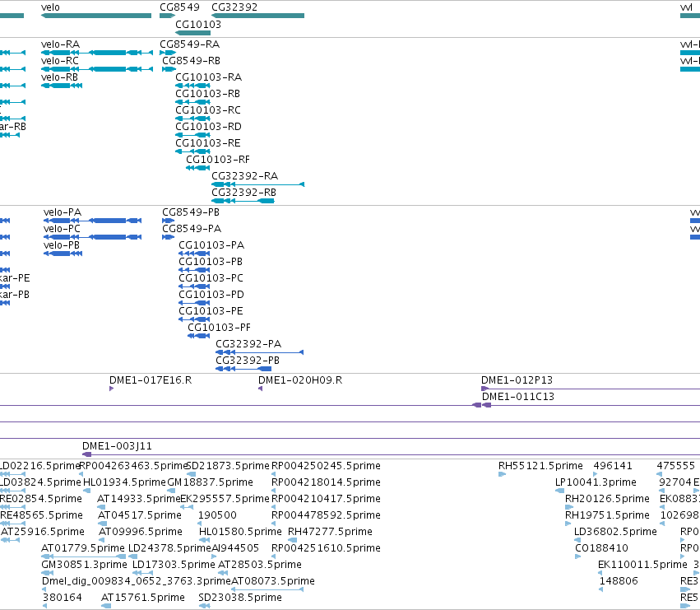Screen dimensions: 700x610
Task: Click clone DME1-020H09.R
Action: pos(260,389)
